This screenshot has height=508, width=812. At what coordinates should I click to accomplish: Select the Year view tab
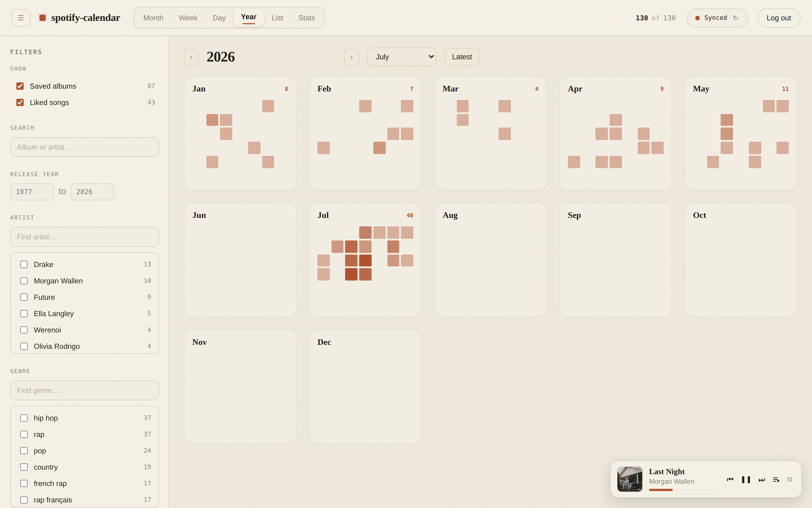point(249,18)
